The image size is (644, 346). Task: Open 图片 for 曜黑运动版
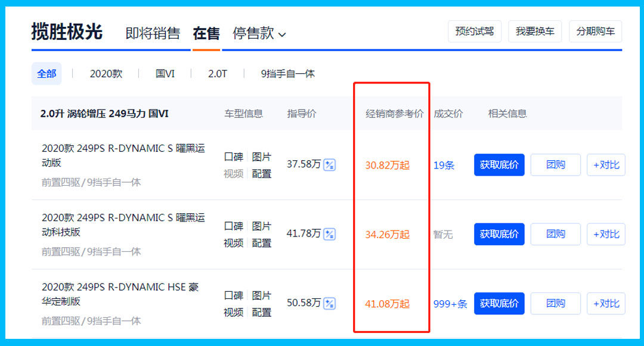(261, 157)
